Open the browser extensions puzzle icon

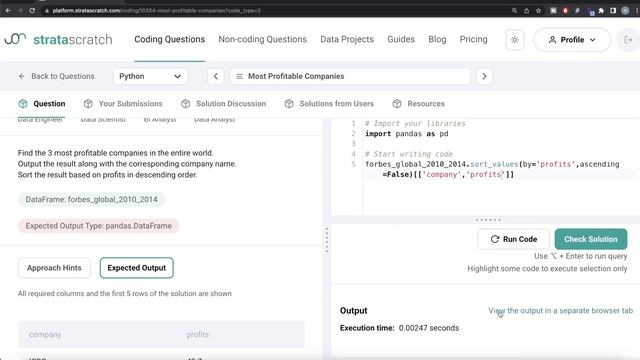pyautogui.click(x=601, y=11)
